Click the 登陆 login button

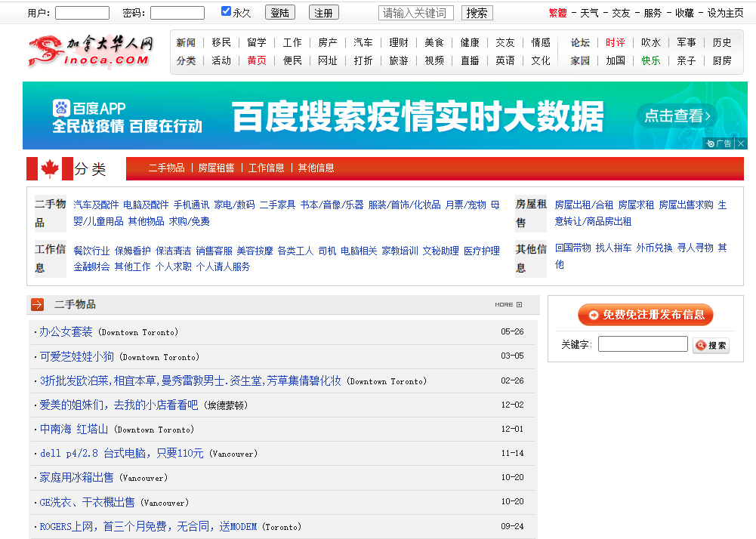click(x=280, y=13)
